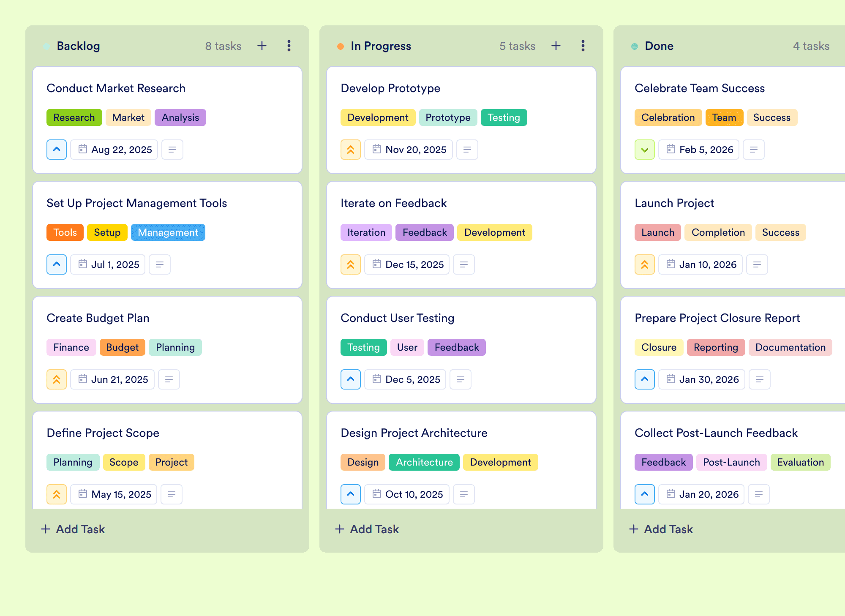Click the Jan 30, 2026 due date
The width and height of the screenshot is (845, 616).
tap(702, 379)
